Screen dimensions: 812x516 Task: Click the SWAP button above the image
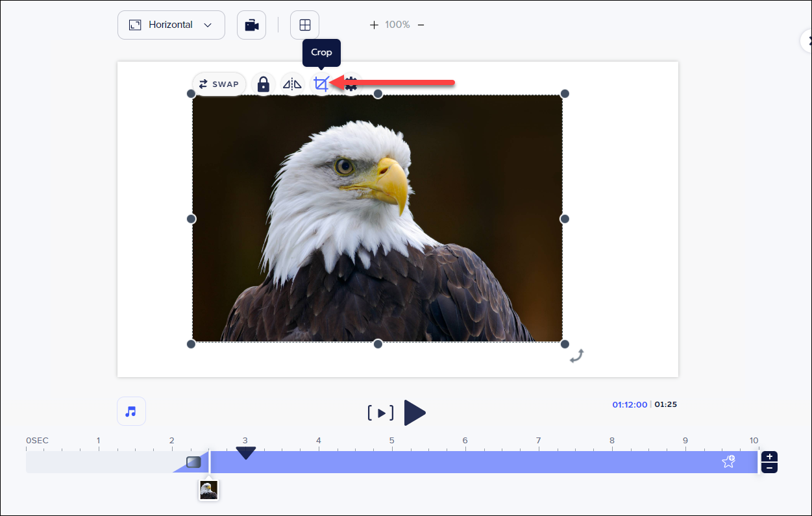click(219, 84)
